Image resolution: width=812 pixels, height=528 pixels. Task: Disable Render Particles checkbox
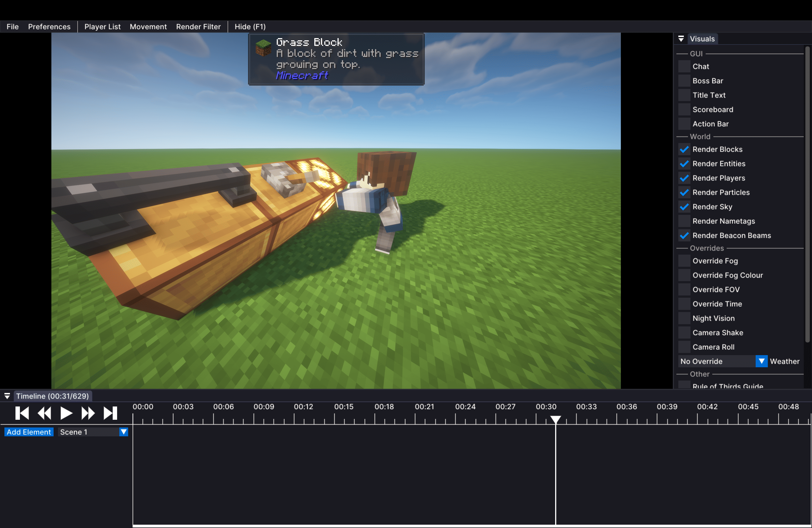[x=684, y=192]
